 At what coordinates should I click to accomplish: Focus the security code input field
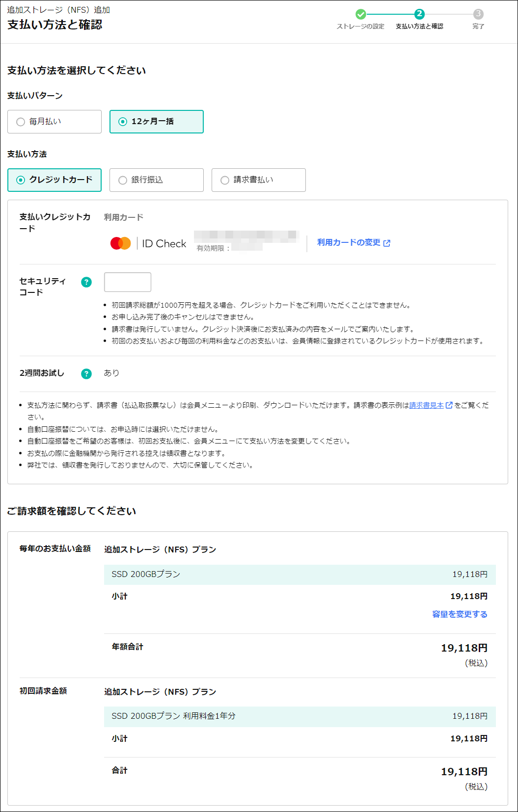point(128,282)
